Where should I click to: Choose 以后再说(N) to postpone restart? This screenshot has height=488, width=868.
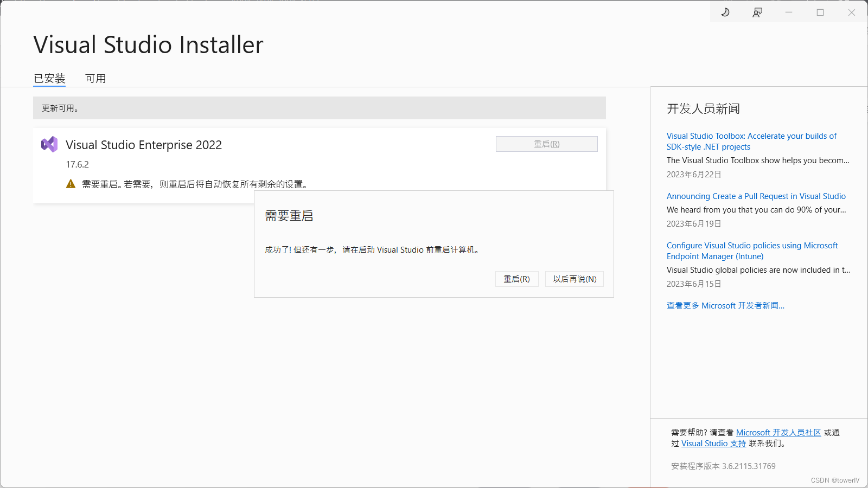575,279
